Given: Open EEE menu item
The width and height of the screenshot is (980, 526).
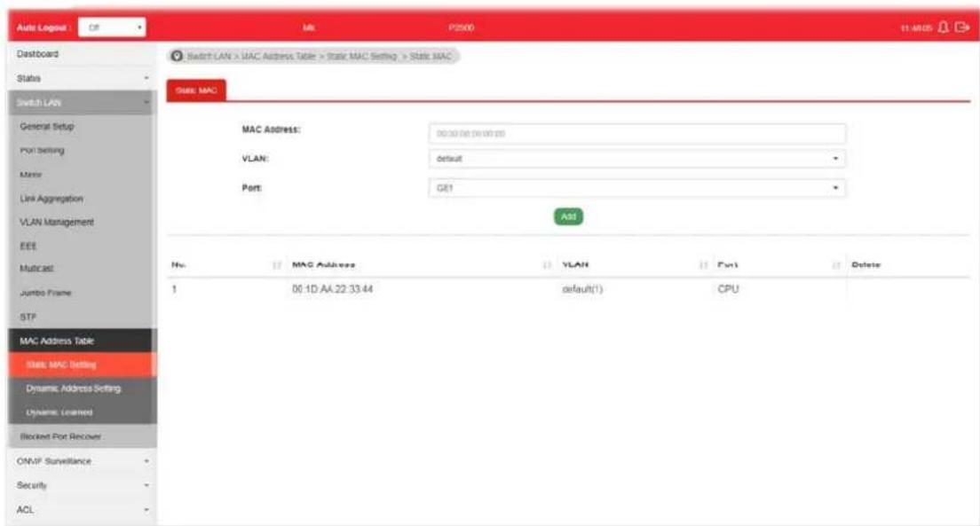Looking at the screenshot, I should [28, 246].
